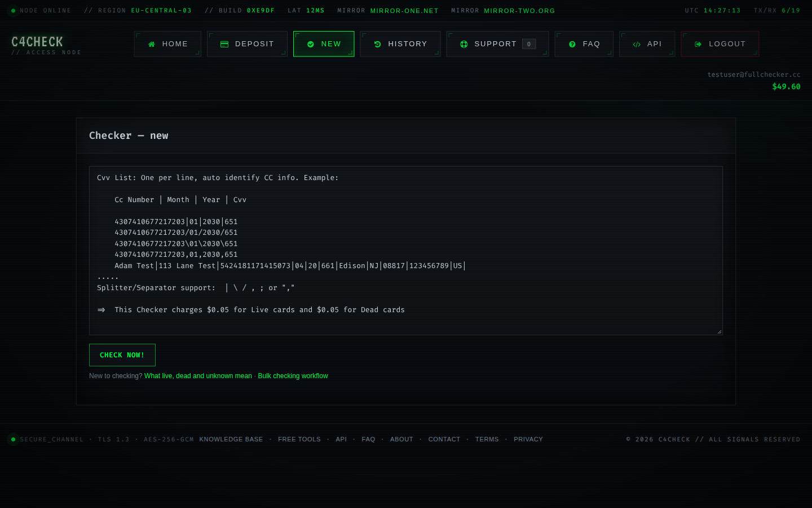Visit the MIRROR-ONE.NET mirror link

coord(404,11)
